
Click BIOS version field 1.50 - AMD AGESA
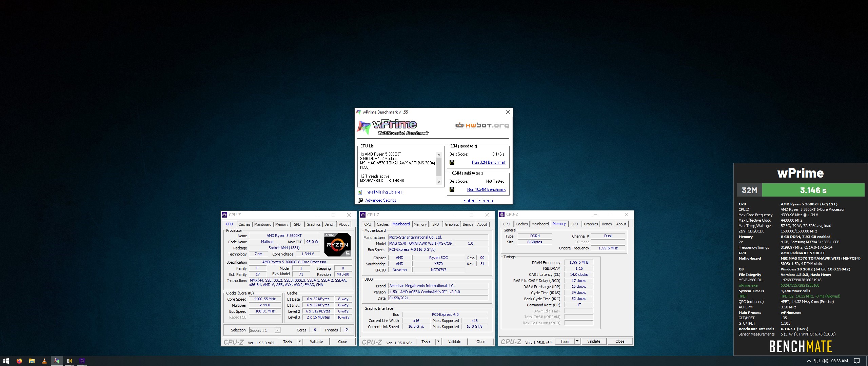coord(438,292)
